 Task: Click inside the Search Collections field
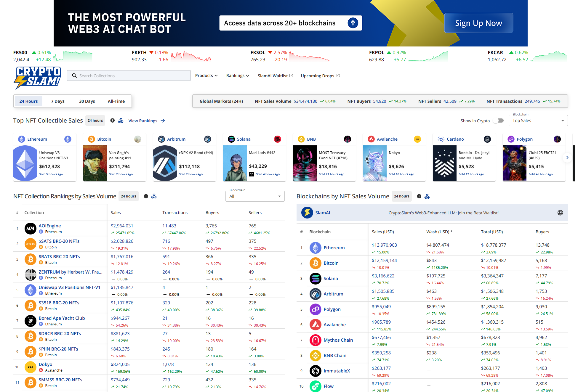(129, 75)
